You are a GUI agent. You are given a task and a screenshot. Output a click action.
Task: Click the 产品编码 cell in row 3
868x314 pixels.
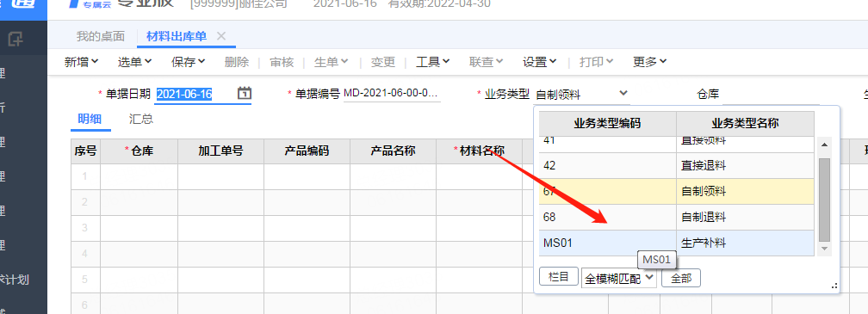tap(307, 228)
